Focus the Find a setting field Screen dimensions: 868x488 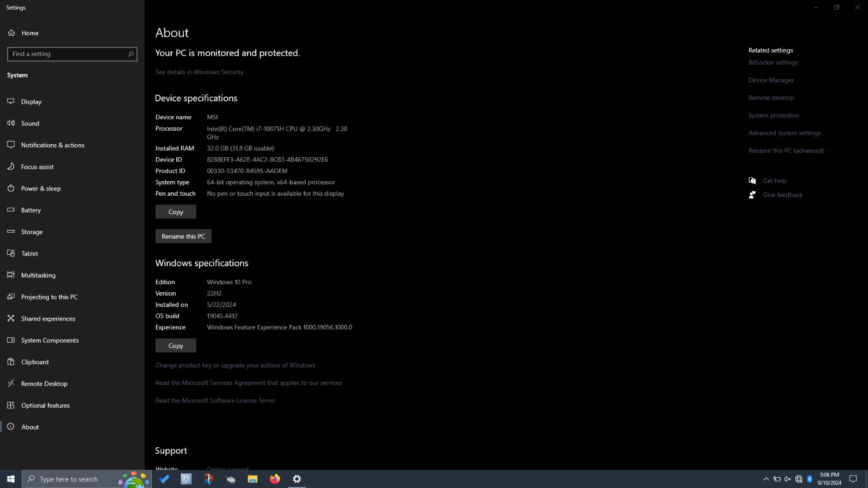point(72,54)
